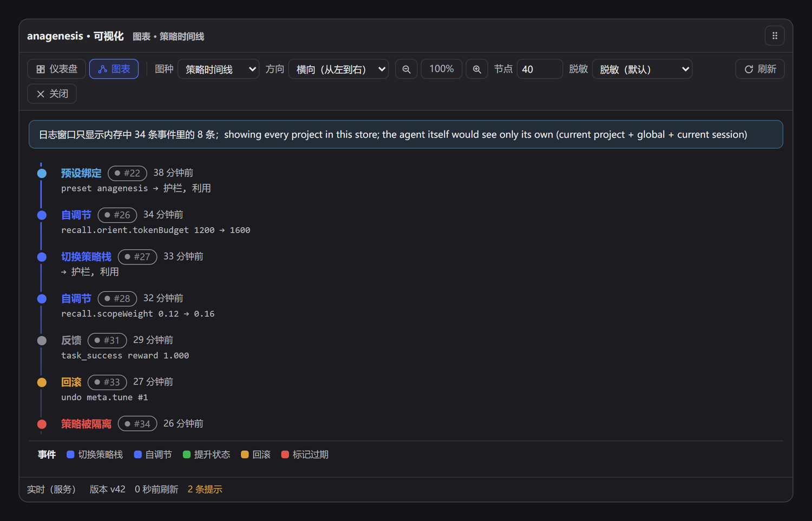Click the 100% zoom reset button

(x=441, y=69)
